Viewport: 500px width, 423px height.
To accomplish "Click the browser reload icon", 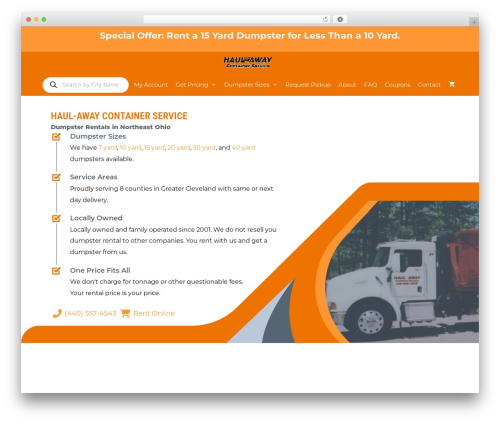I will coord(325,19).
